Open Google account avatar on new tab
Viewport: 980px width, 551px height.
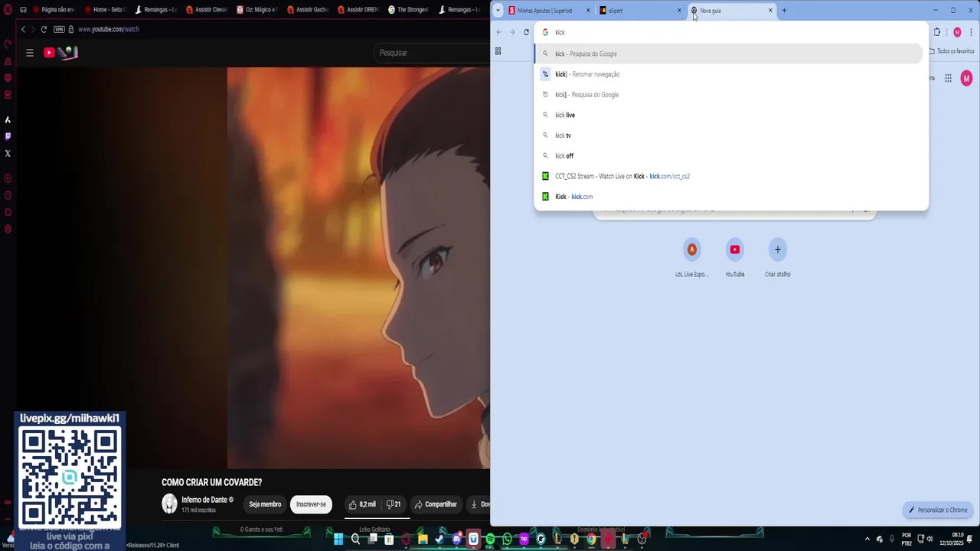966,78
